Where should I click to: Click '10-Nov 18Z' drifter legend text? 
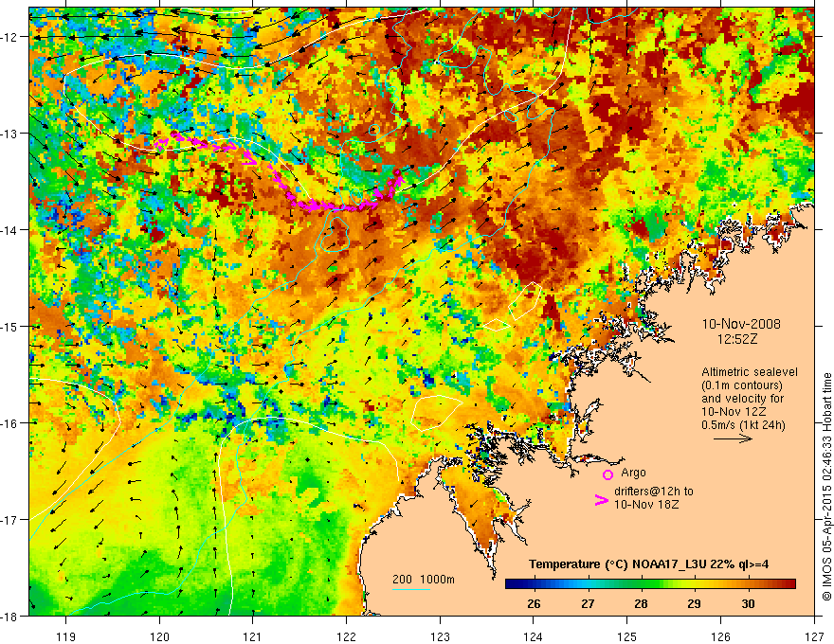pos(646,504)
